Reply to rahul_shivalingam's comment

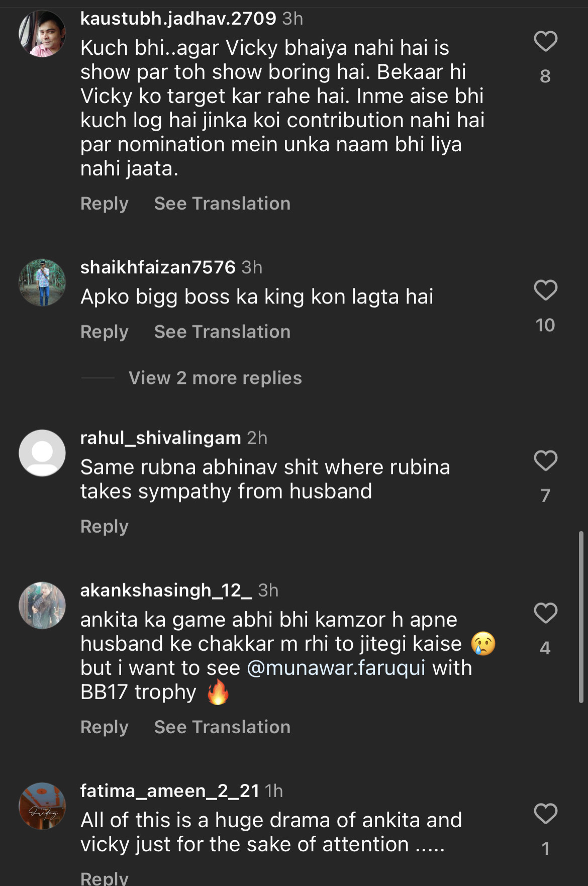click(105, 527)
